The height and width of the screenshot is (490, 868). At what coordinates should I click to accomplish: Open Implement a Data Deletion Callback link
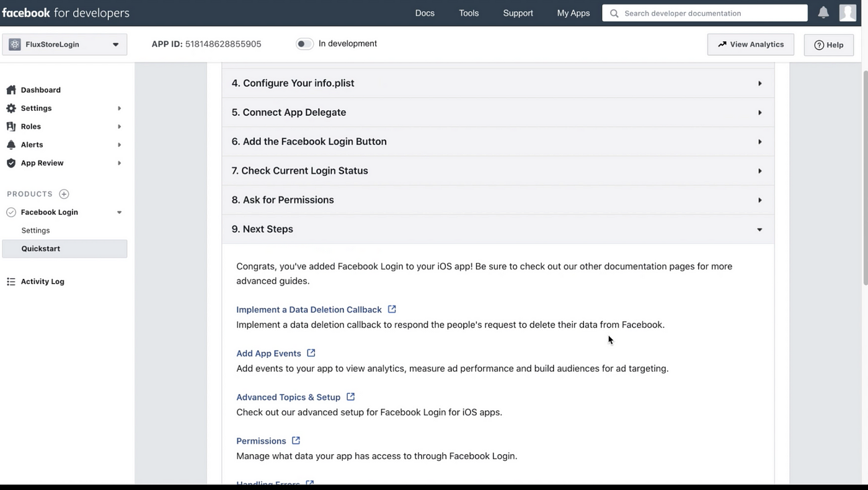[309, 310]
